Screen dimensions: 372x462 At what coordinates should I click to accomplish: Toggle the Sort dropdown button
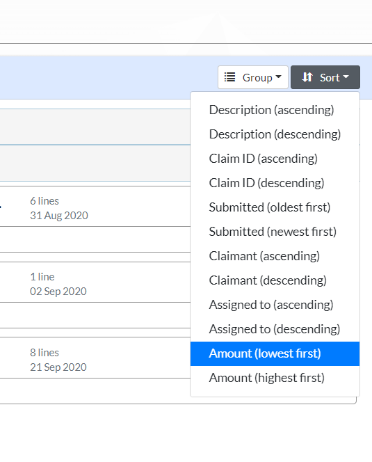pos(325,77)
